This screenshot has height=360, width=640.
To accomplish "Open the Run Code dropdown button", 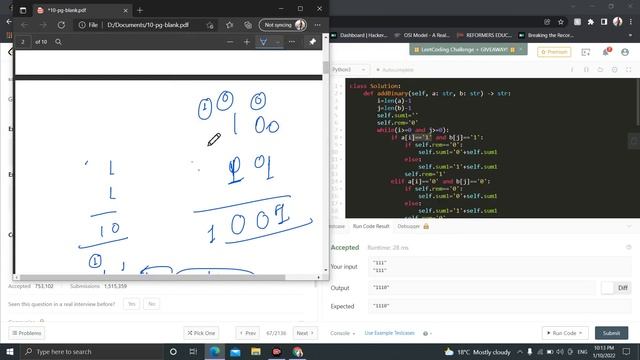I will [x=564, y=333].
